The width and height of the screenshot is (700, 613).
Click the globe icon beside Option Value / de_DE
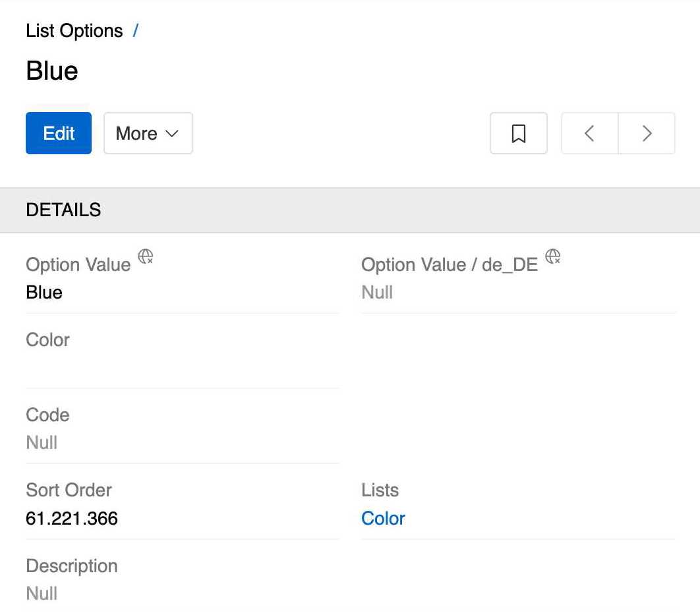553,255
